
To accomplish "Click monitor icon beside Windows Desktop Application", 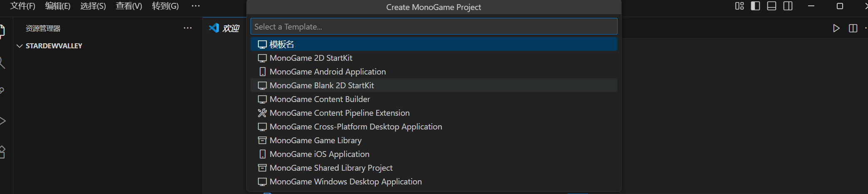I will (262, 182).
